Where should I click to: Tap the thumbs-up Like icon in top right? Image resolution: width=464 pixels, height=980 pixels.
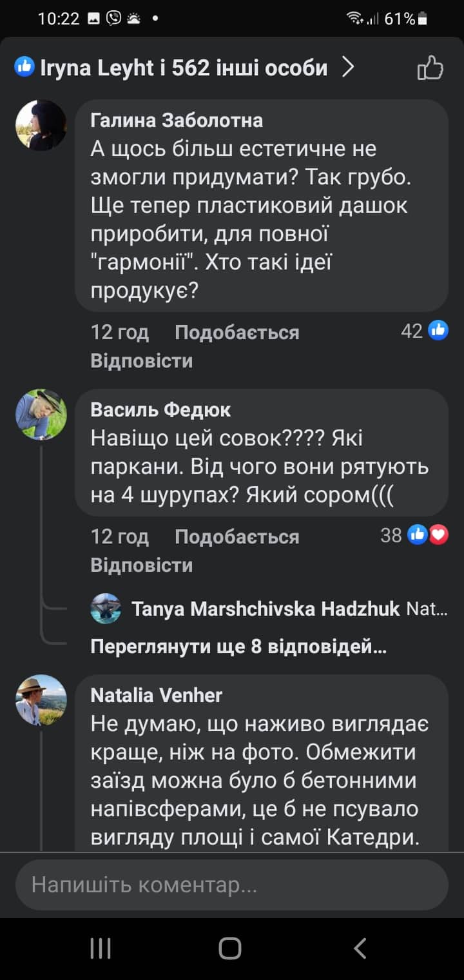pyautogui.click(x=430, y=68)
